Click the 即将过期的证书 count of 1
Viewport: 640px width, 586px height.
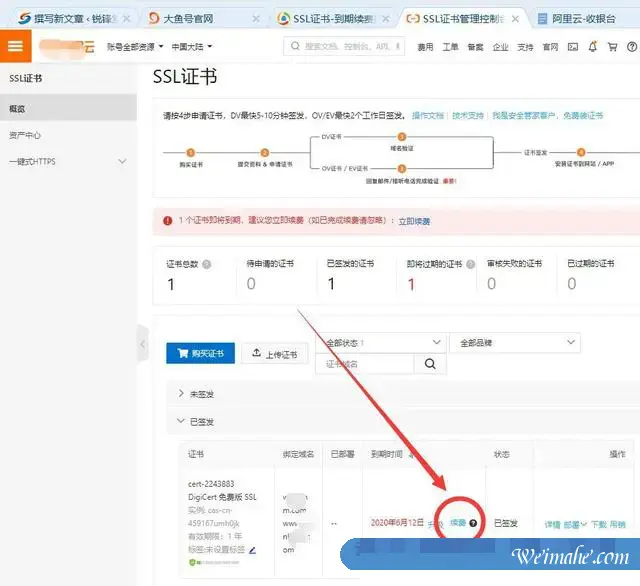[411, 284]
